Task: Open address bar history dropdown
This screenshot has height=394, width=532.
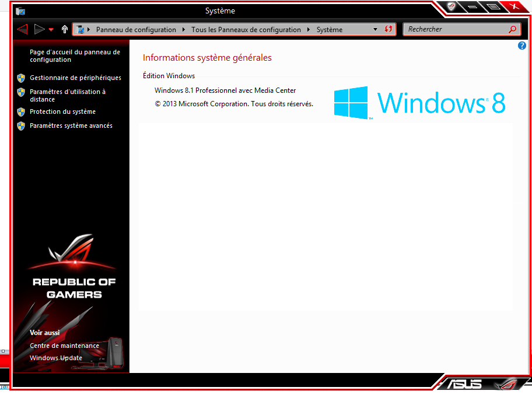Action: tap(375, 30)
